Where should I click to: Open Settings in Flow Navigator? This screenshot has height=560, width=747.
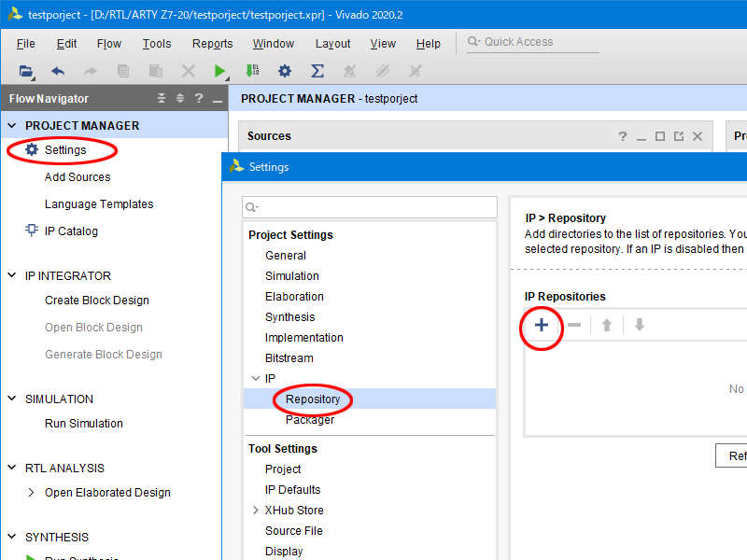click(x=64, y=150)
